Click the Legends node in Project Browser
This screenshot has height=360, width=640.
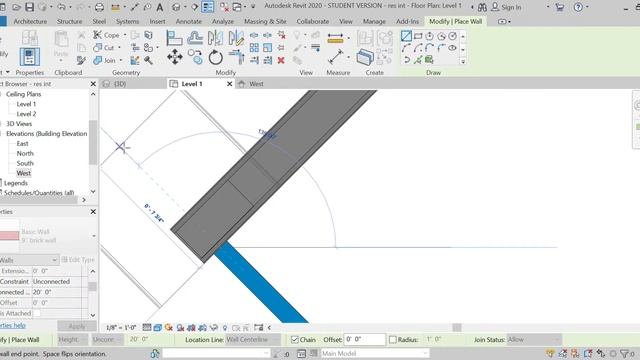click(x=16, y=183)
